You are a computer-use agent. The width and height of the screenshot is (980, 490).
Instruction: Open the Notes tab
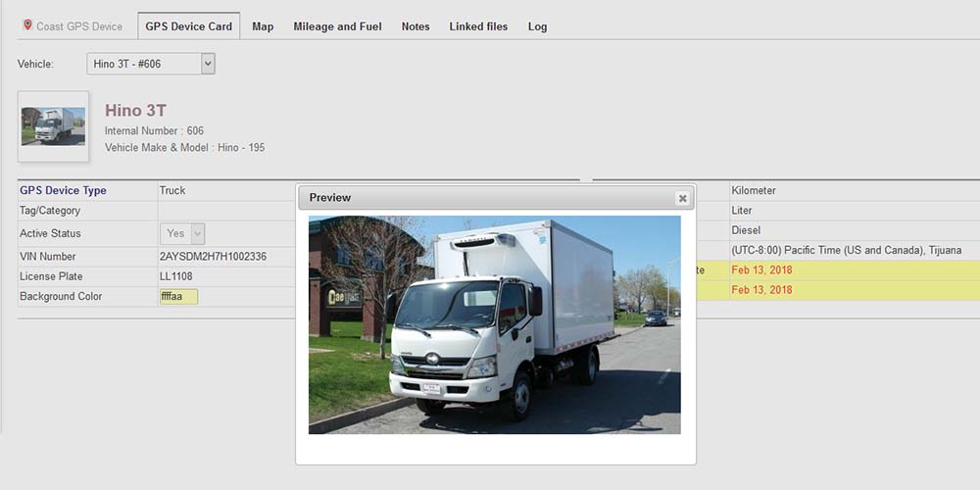tap(416, 26)
